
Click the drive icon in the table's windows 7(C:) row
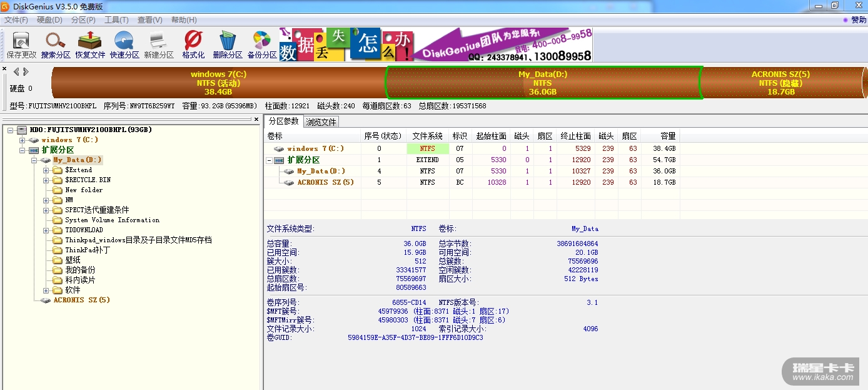pyautogui.click(x=279, y=149)
